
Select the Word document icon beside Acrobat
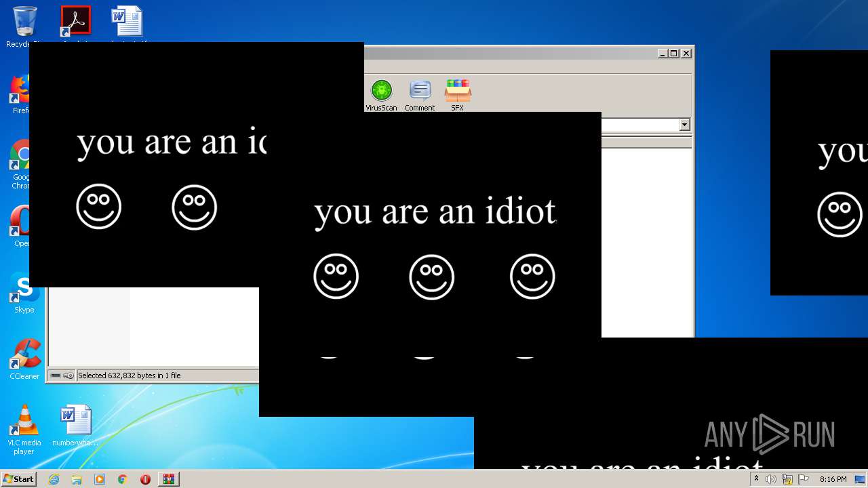point(127,22)
